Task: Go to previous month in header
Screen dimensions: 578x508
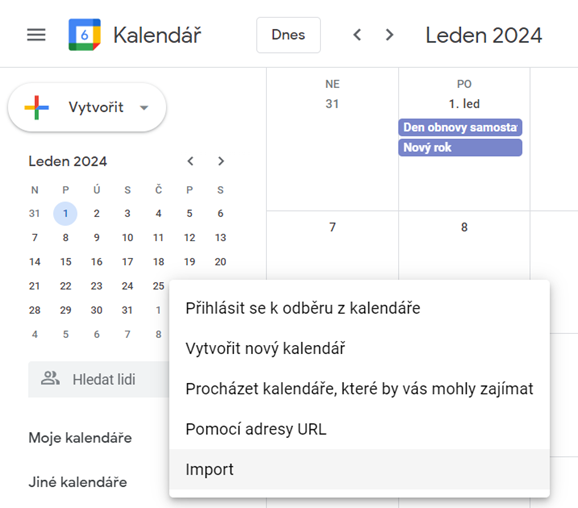Action: (357, 35)
